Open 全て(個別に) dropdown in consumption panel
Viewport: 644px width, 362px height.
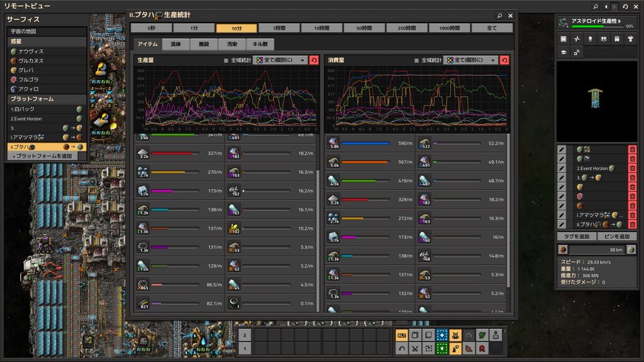471,60
